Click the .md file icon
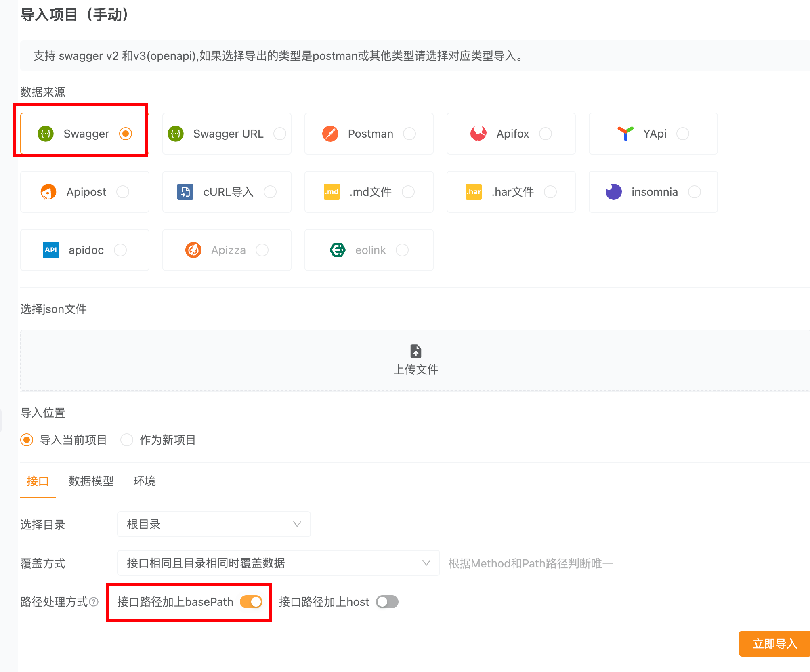The image size is (810, 672). [332, 192]
